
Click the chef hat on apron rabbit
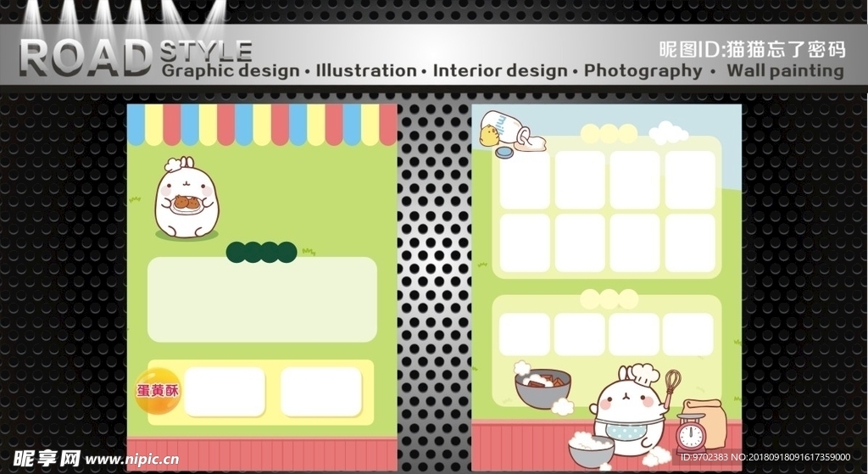645,374
